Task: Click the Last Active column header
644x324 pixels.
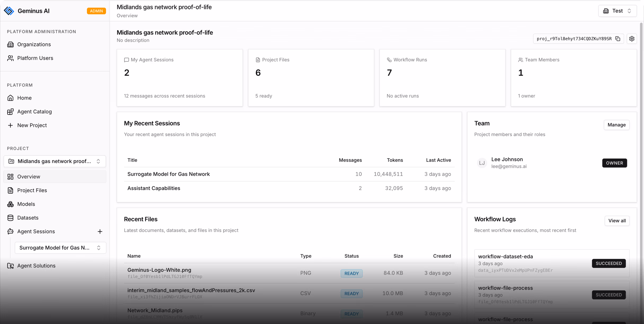Action: (438, 160)
